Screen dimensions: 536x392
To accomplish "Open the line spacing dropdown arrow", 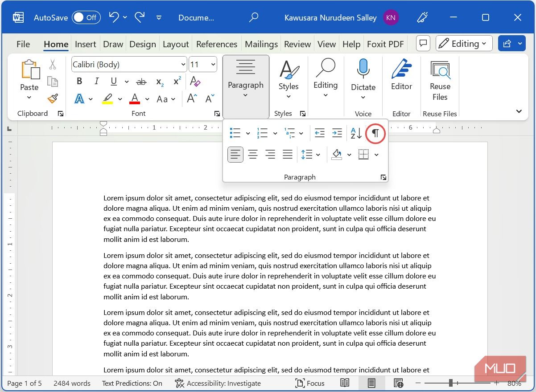I will (318, 155).
